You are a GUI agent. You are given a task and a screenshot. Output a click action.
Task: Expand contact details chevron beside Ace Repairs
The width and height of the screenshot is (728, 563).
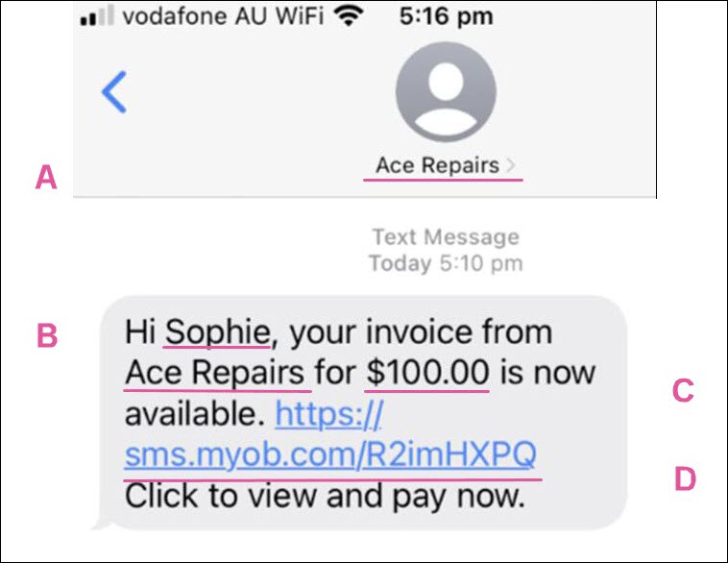pos(510,165)
